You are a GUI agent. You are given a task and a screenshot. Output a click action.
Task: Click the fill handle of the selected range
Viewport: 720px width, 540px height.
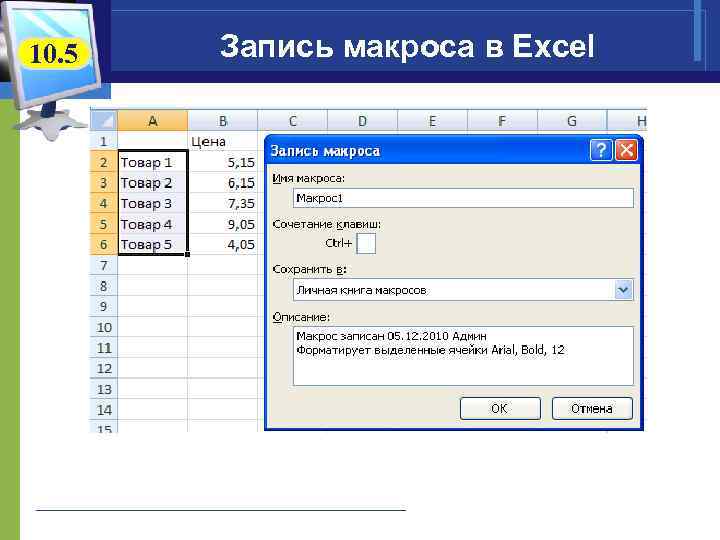point(187,254)
